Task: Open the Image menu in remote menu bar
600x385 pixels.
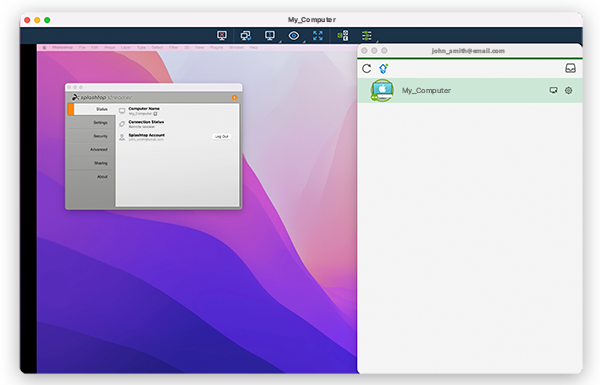Action: click(x=109, y=47)
